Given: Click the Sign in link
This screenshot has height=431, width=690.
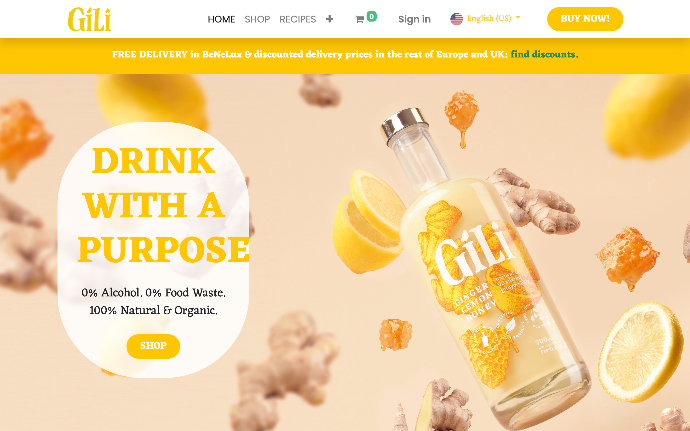Looking at the screenshot, I should tap(414, 19).
